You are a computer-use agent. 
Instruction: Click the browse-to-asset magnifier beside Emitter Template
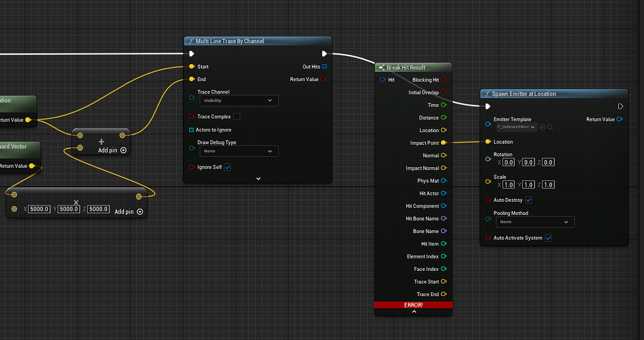point(550,127)
